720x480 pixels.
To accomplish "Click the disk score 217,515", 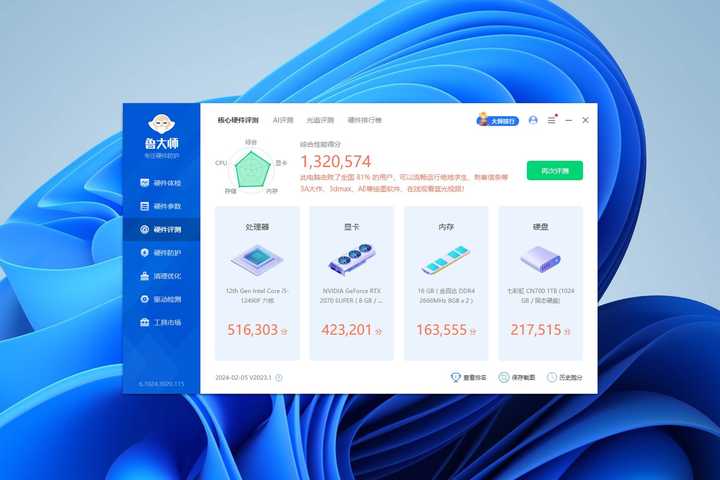I will [536, 330].
